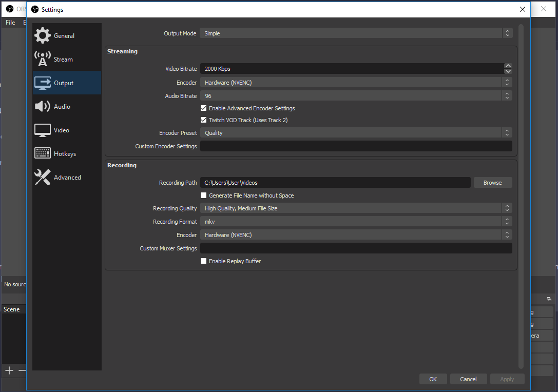Uncheck Twitch VOD Track checkbox
Image resolution: width=558 pixels, height=392 pixels.
pos(204,120)
